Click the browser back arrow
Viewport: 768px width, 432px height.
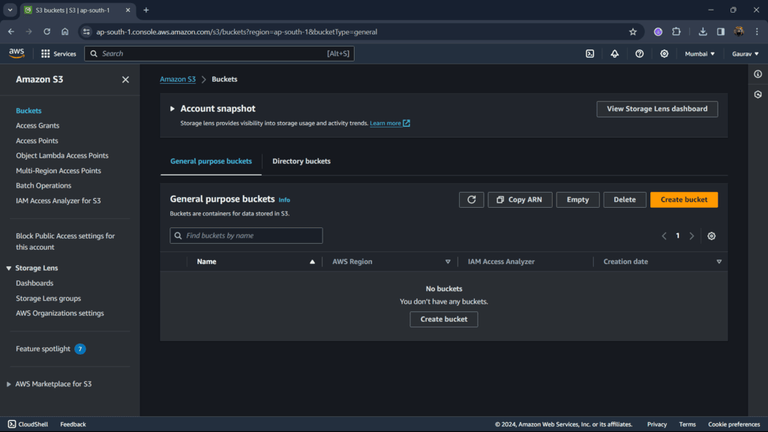[11, 32]
